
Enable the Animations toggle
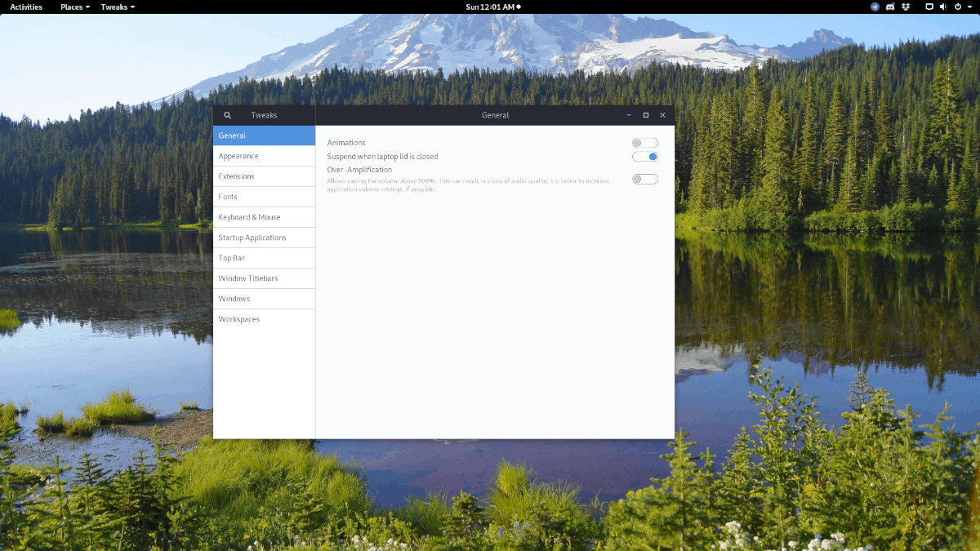[x=644, y=142]
